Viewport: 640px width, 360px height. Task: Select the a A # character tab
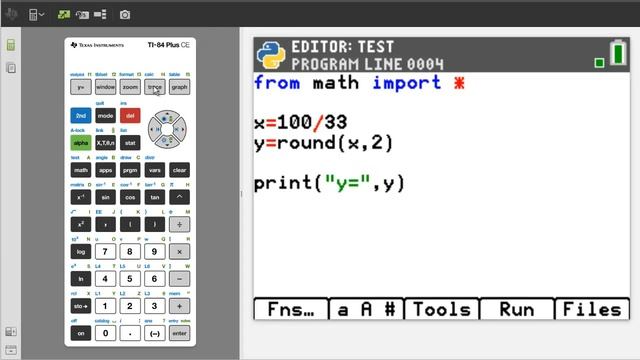pos(367,309)
